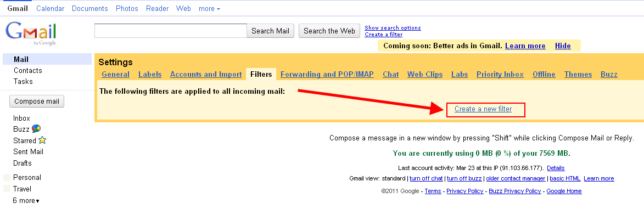This screenshot has height=209, width=644.
Task: Click the Search the Web button
Action: [329, 31]
